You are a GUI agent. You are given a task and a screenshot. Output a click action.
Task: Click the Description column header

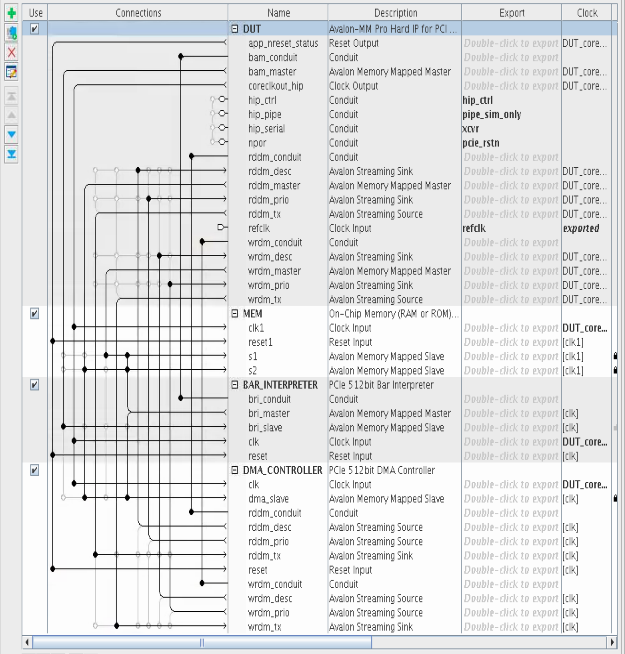click(x=395, y=13)
